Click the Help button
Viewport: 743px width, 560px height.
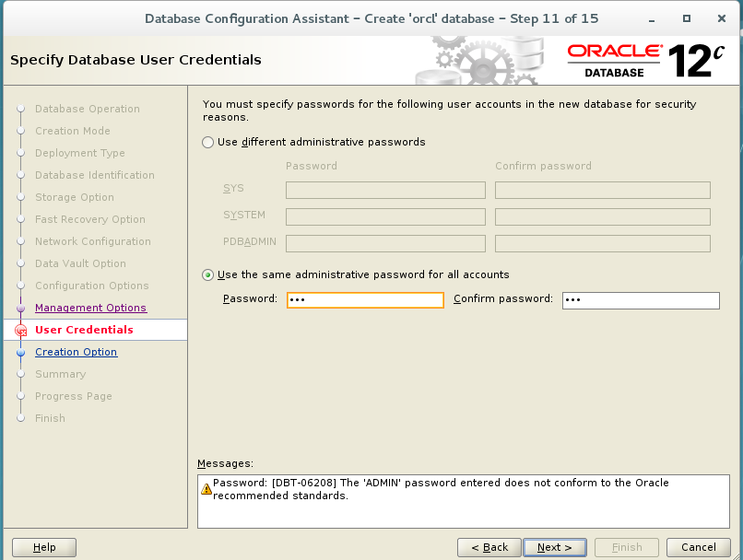click(x=44, y=548)
